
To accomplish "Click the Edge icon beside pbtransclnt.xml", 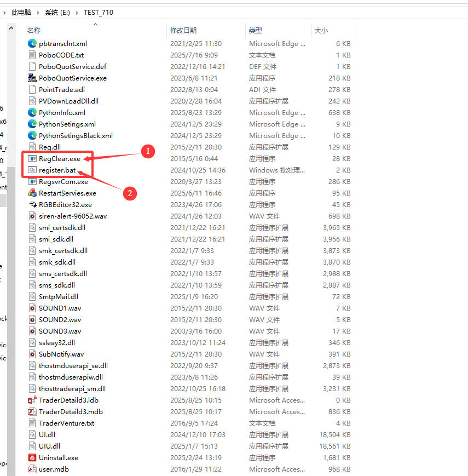I will [x=32, y=43].
